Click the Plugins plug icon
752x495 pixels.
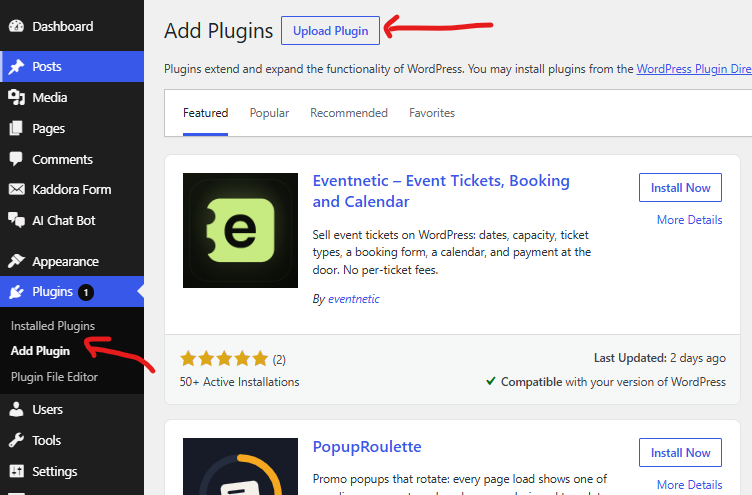point(16,292)
